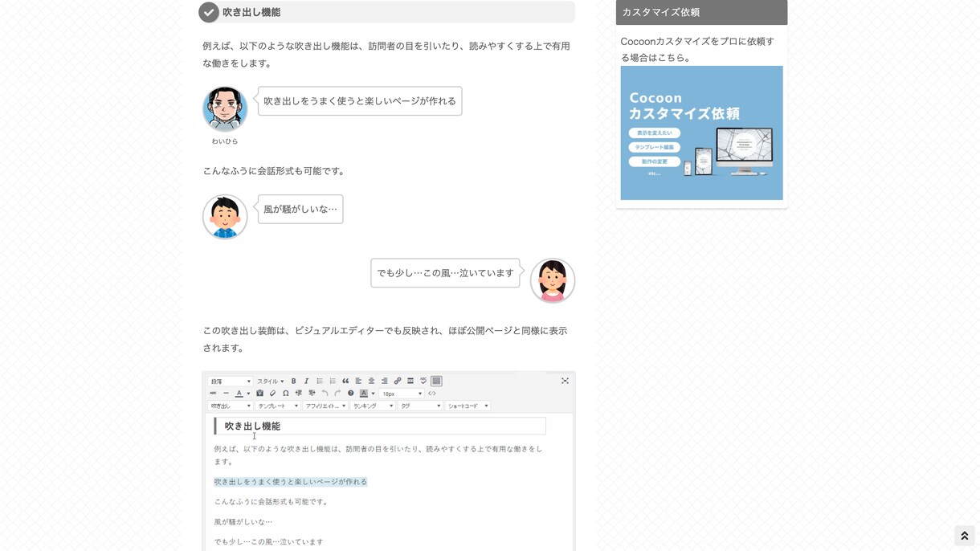Screen dimensions: 980x551
Task: Click the 吹き出しをうまく使うと speech bubble
Action: click(360, 101)
